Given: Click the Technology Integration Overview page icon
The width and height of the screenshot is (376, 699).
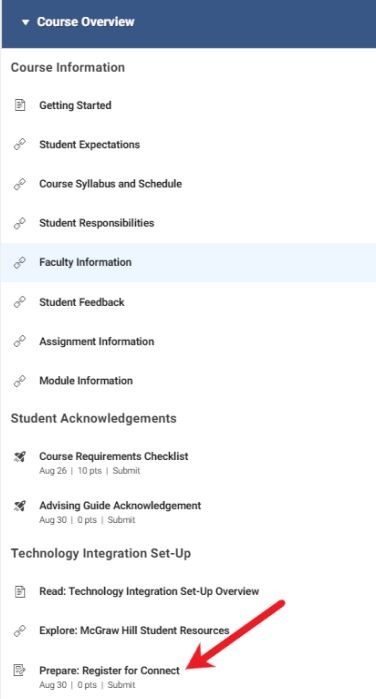Looking at the screenshot, I should [x=20, y=592].
